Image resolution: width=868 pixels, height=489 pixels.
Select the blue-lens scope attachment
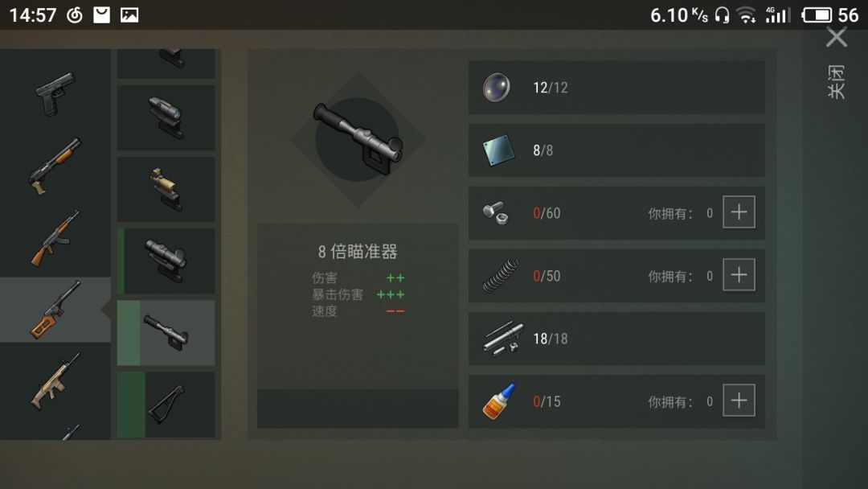pos(166,117)
